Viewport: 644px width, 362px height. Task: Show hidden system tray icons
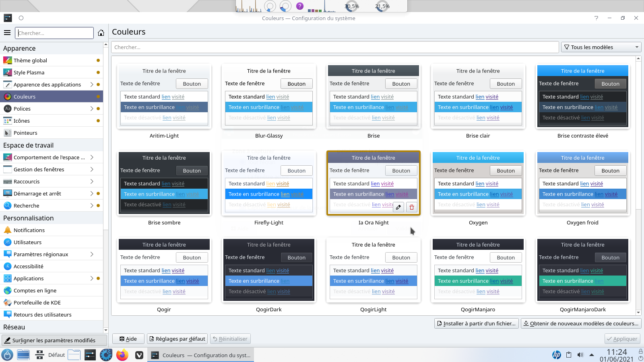click(x=592, y=355)
